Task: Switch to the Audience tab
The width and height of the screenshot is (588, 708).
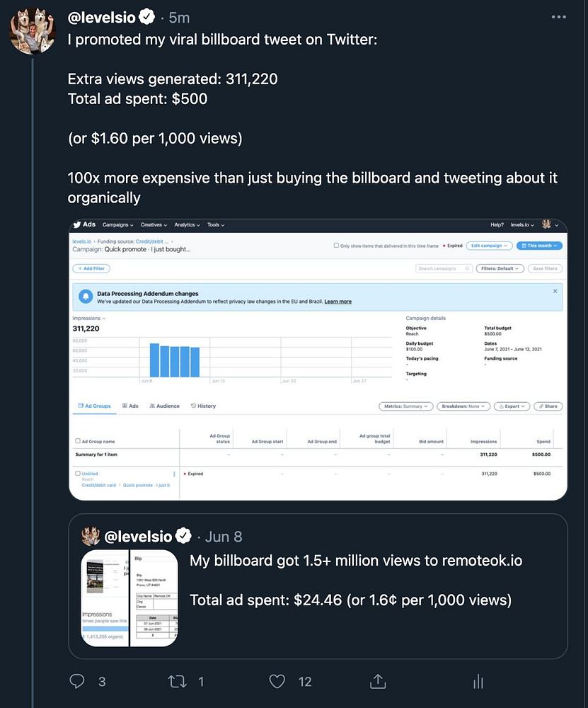Action: [164, 406]
